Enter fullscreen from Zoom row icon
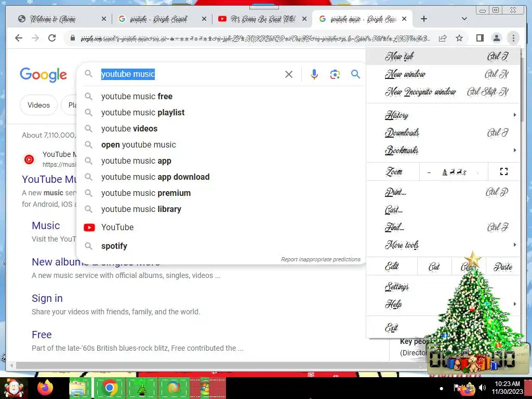532x399 pixels. click(504, 171)
